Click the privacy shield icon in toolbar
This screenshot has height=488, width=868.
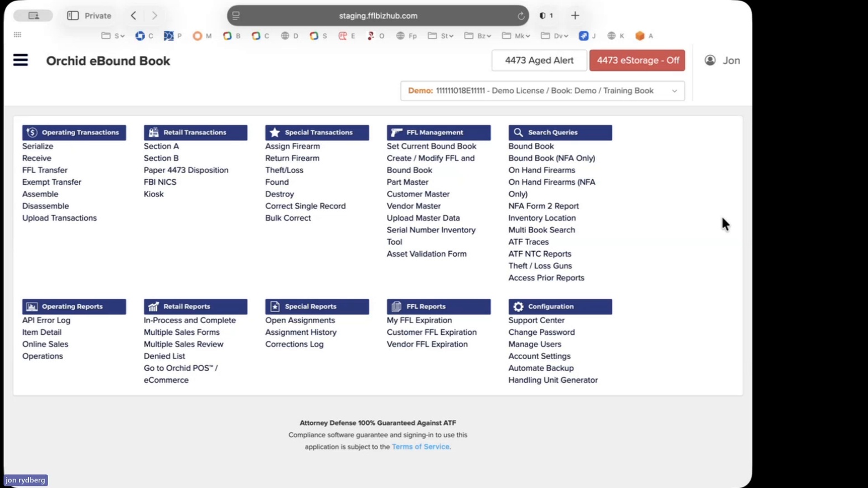[x=542, y=15]
